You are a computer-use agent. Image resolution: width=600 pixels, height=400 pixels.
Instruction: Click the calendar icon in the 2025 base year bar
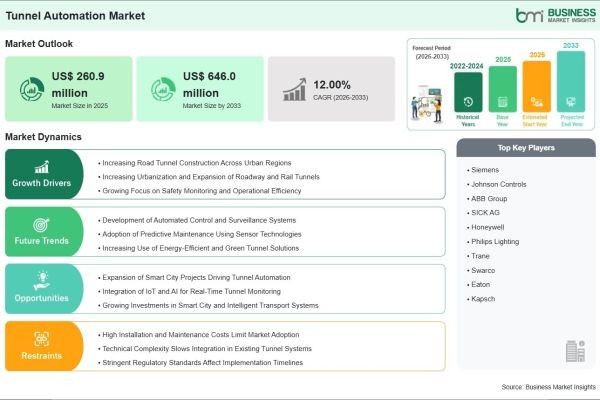click(502, 102)
